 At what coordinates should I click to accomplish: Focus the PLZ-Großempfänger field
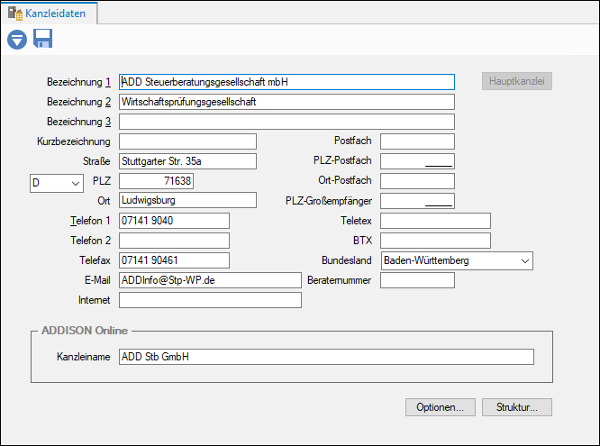point(417,201)
